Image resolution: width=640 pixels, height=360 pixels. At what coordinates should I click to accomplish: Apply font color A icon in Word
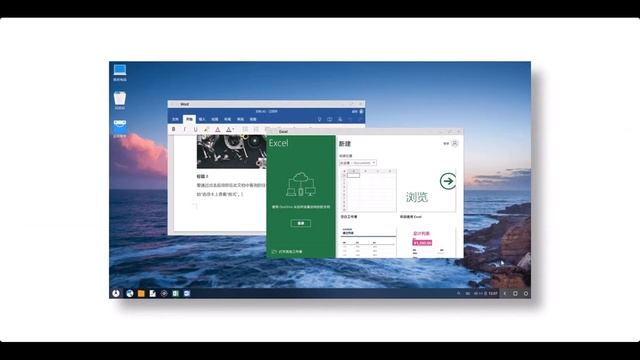[x=218, y=129]
